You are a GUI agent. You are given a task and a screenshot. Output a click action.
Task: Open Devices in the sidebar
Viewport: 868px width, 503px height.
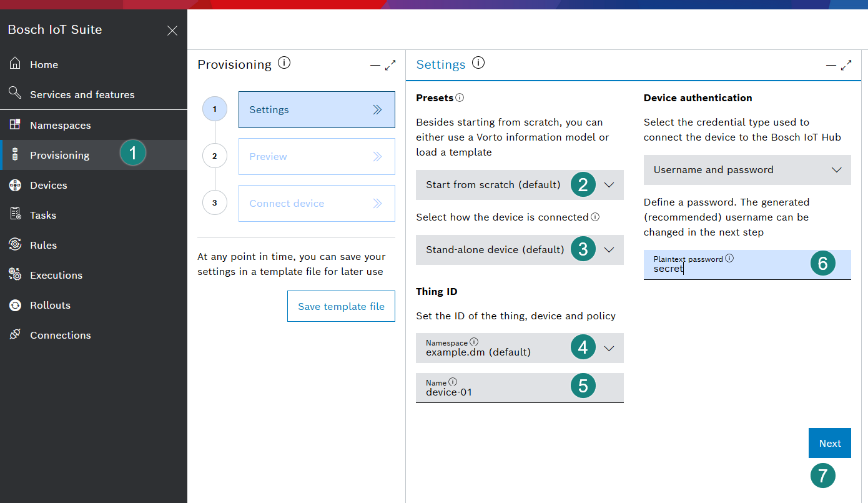[x=94, y=185]
